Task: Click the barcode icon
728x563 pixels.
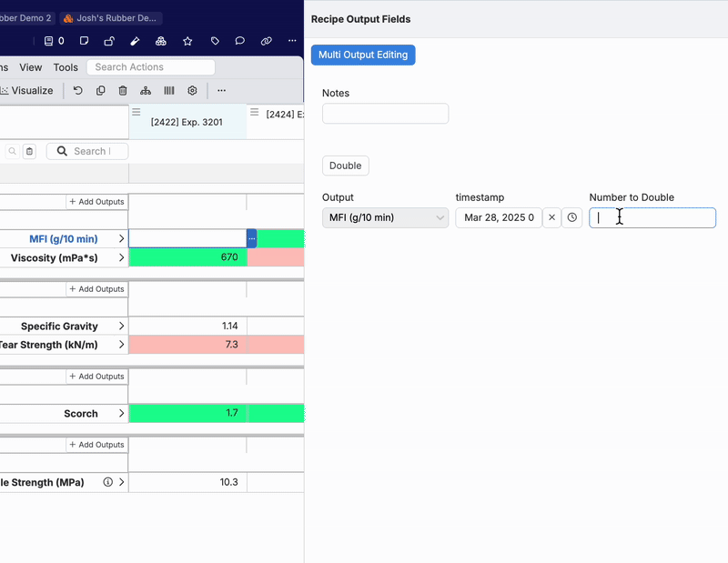Action: click(x=169, y=91)
